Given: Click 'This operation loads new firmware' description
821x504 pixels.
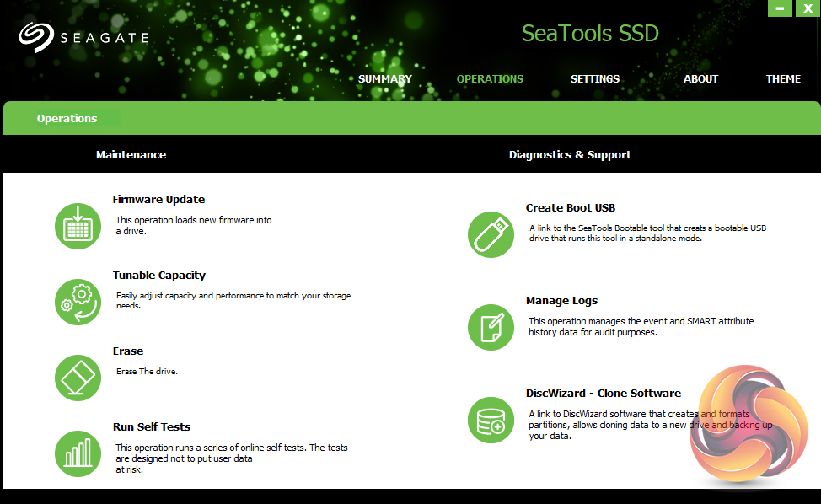Looking at the screenshot, I should click(x=194, y=226).
